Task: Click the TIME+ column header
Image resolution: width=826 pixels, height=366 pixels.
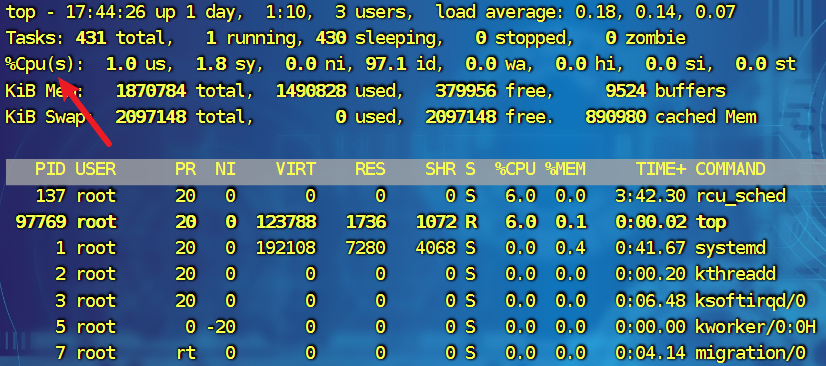Action: click(x=661, y=169)
